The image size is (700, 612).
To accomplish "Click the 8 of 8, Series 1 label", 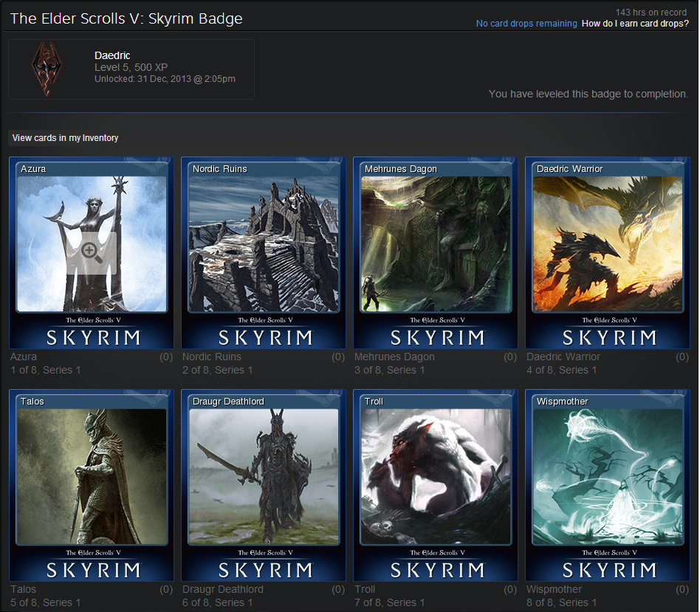I will tap(562, 602).
